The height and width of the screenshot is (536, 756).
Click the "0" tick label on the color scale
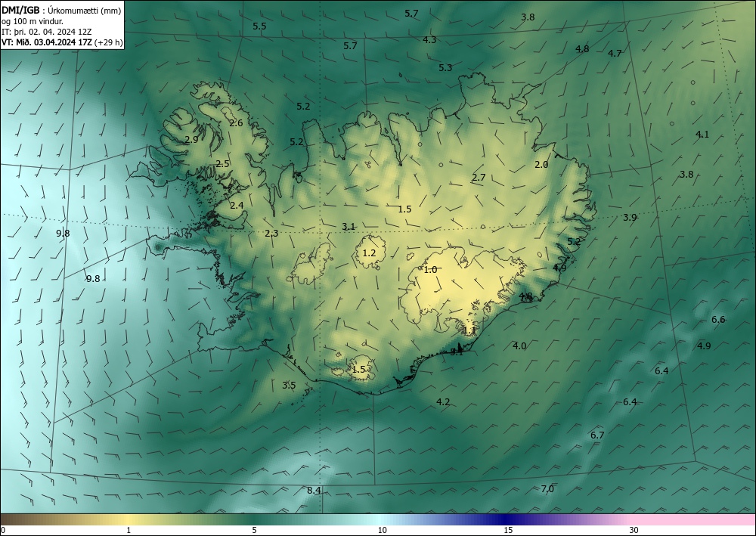3,530
